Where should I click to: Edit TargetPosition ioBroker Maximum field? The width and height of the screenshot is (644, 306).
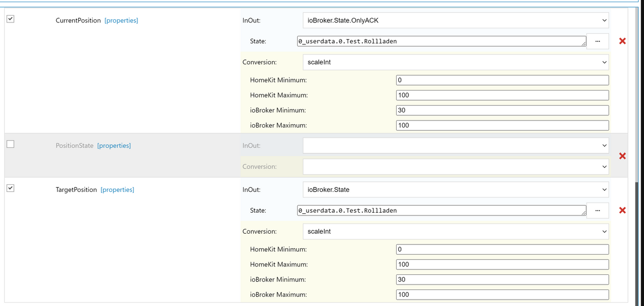tap(502, 294)
